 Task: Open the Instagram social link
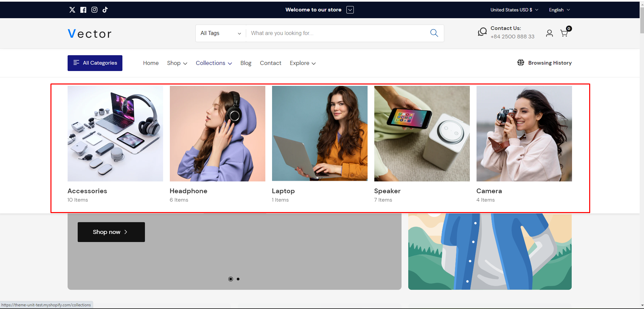pos(94,10)
